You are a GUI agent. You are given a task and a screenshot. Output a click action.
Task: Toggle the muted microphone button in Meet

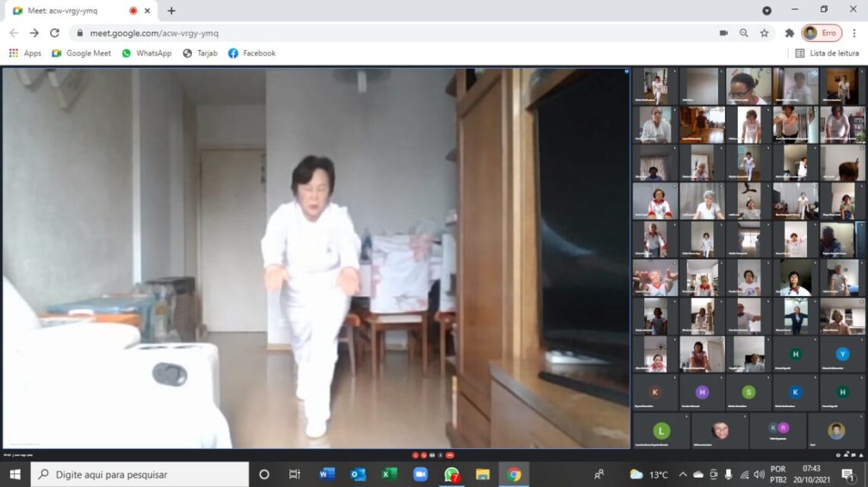click(416, 455)
